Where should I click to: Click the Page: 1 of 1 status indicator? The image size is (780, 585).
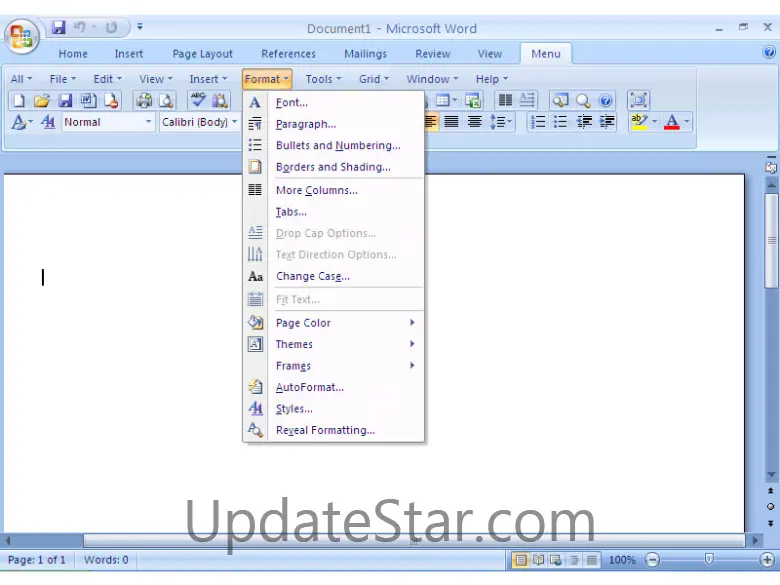click(37, 560)
